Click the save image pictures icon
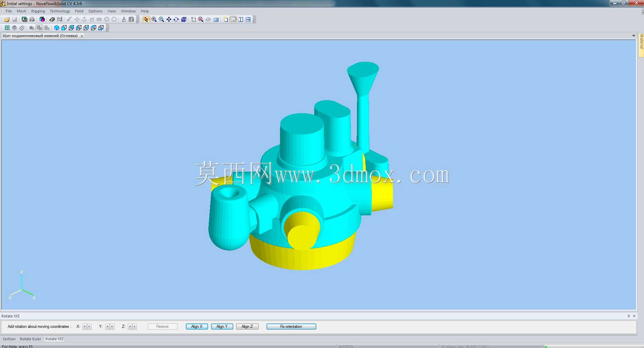The image size is (644, 348). 24,19
